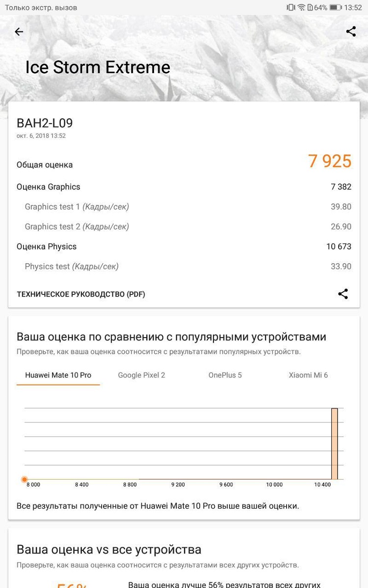Select the Оценка Graphics row
The width and height of the screenshot is (368, 588).
coord(184,187)
